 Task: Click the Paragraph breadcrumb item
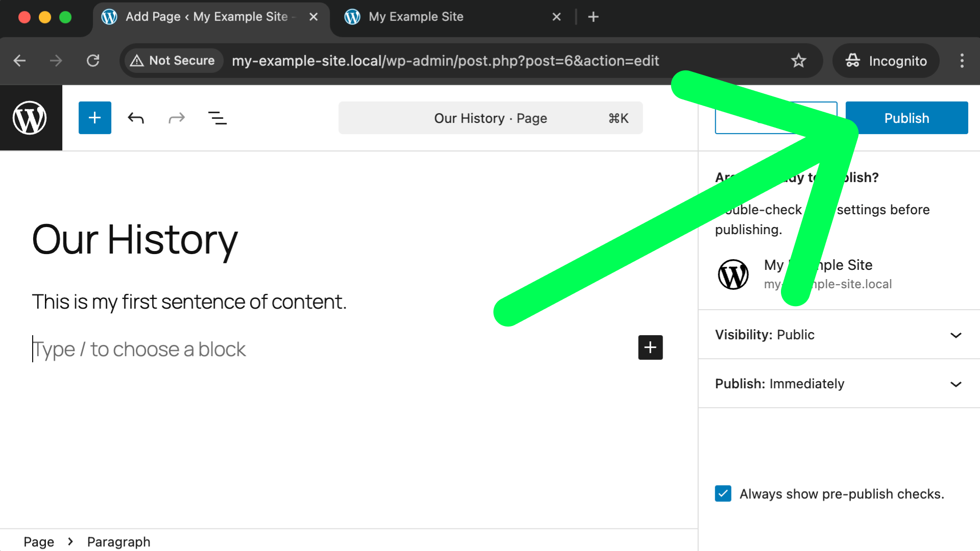118,542
